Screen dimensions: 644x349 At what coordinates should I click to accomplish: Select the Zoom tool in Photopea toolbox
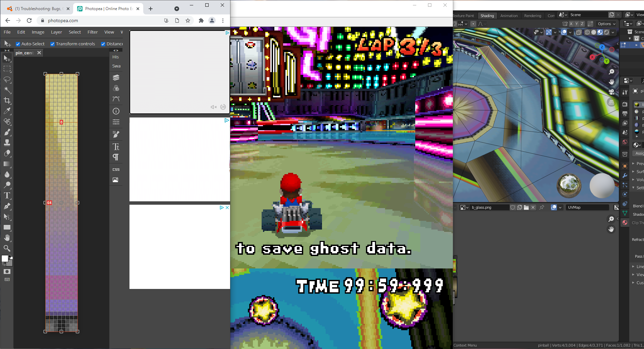point(7,248)
